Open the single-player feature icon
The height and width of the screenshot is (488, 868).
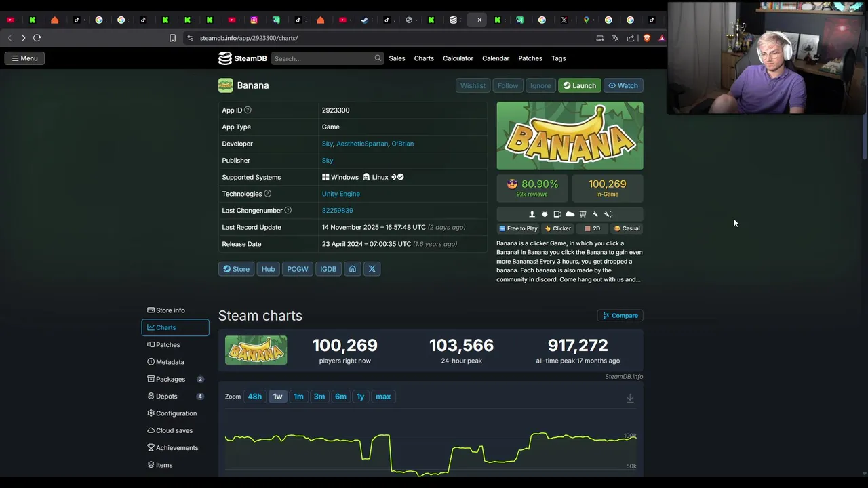tap(532, 214)
